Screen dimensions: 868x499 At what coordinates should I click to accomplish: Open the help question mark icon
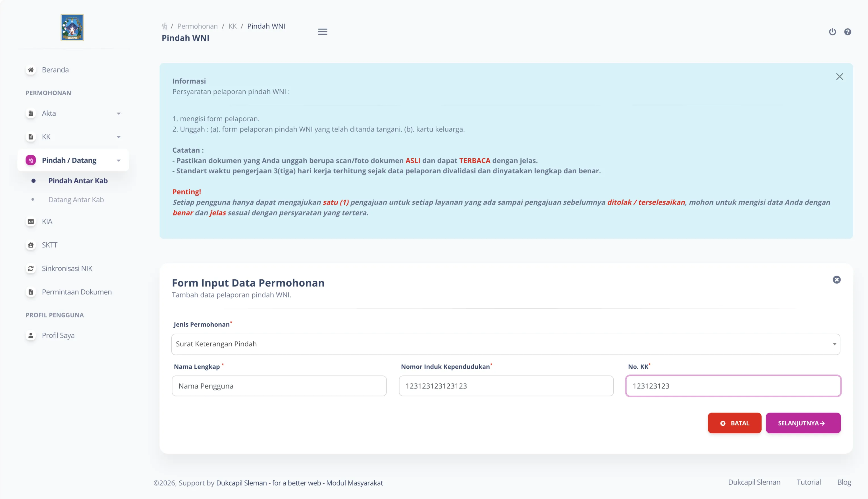(848, 32)
